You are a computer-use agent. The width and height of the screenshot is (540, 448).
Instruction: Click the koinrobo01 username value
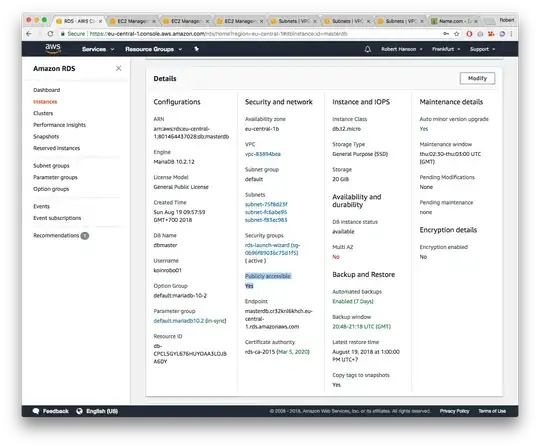click(167, 271)
